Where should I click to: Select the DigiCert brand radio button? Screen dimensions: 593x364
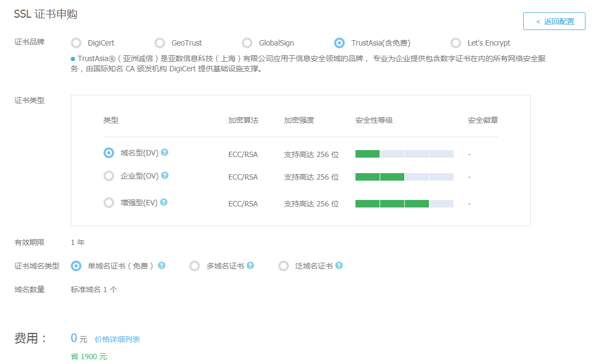click(x=77, y=43)
